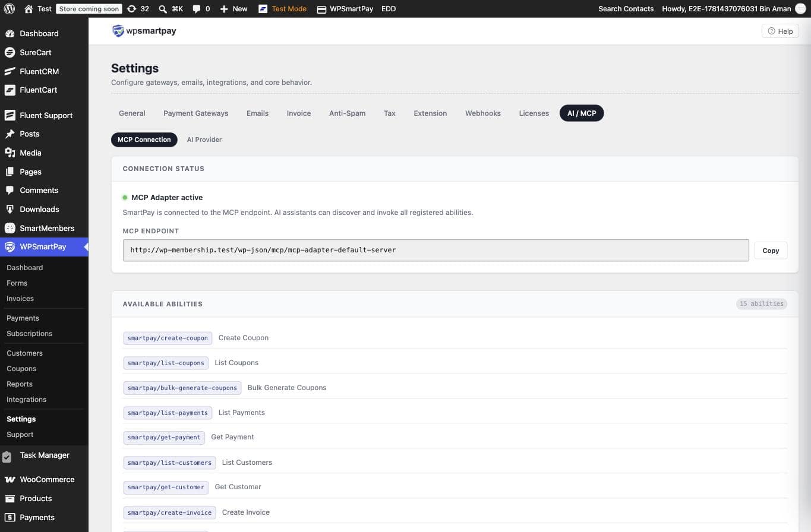The width and height of the screenshot is (811, 532).
Task: Click the Help button
Action: pos(780,31)
